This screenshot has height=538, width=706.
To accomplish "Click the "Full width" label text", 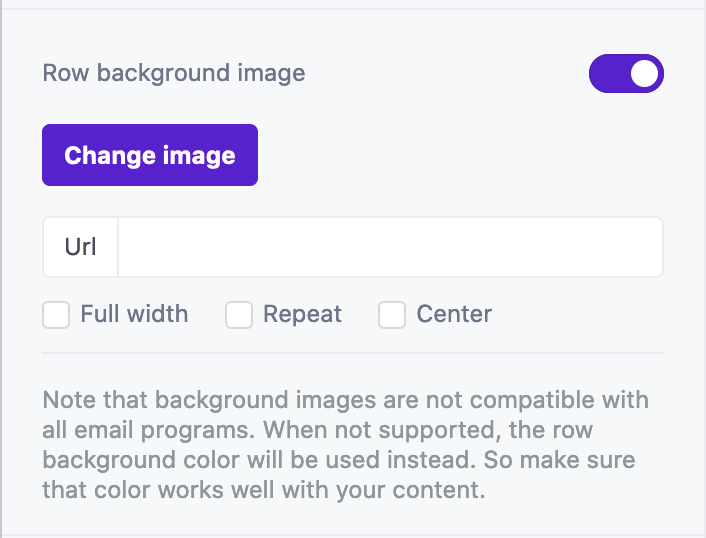I will 134,314.
